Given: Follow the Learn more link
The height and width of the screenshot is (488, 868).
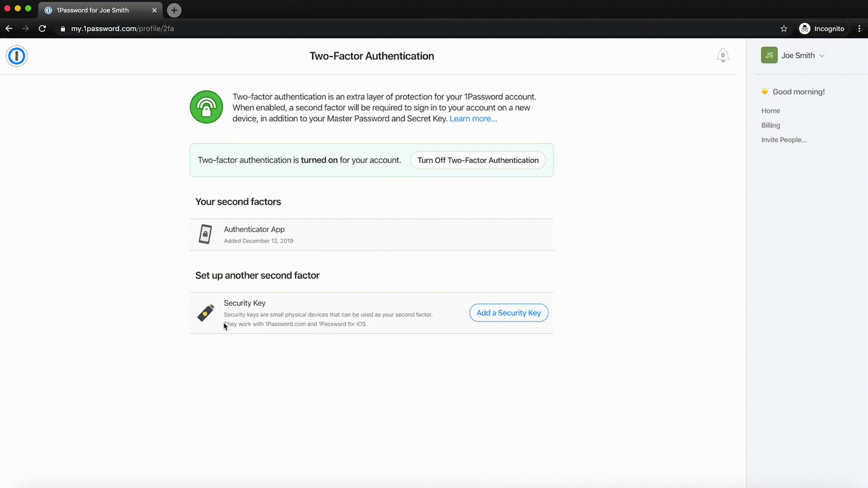Looking at the screenshot, I should 473,118.
